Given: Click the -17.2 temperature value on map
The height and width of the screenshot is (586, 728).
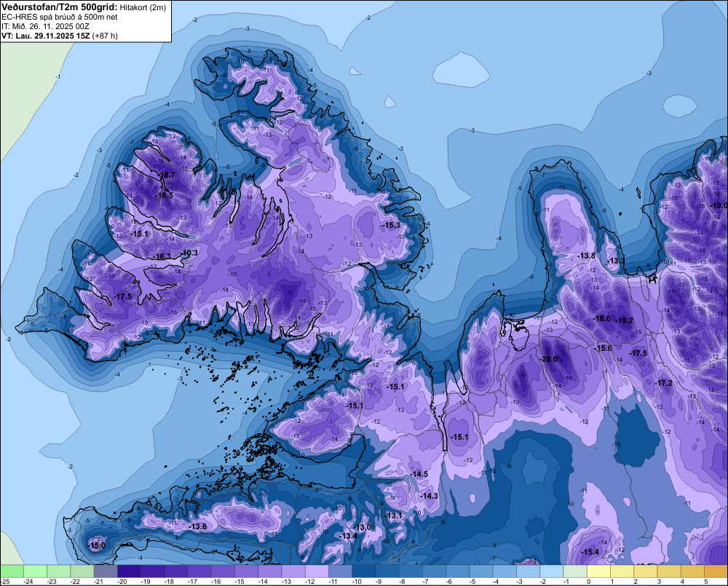Looking at the screenshot, I should (x=664, y=383).
